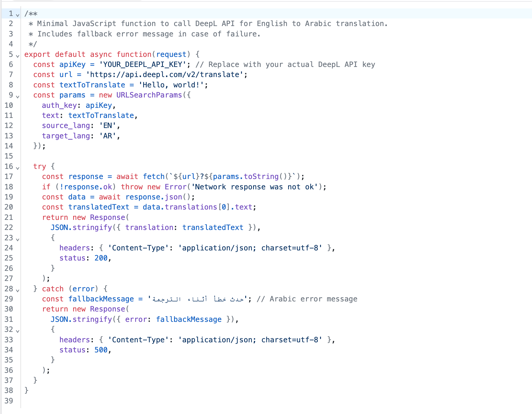Screen dimensions: 532x414
Task: Click line number 18 in the gutter
Action: tap(9, 187)
